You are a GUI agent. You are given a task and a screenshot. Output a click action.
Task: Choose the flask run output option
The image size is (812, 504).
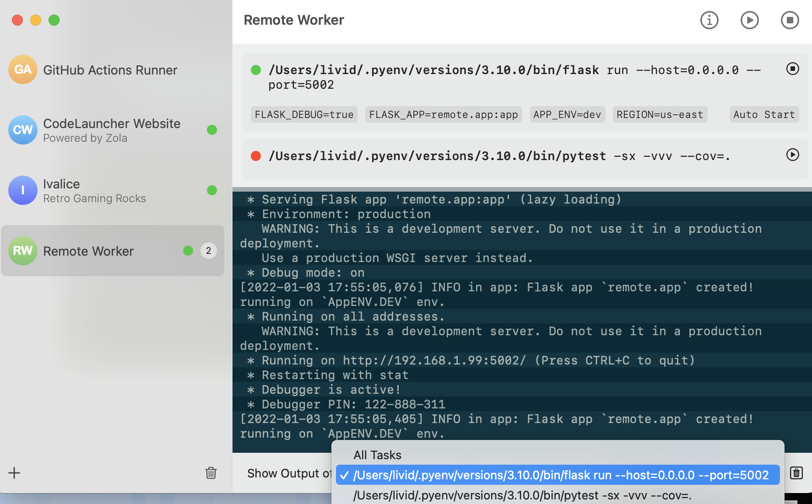(560, 475)
